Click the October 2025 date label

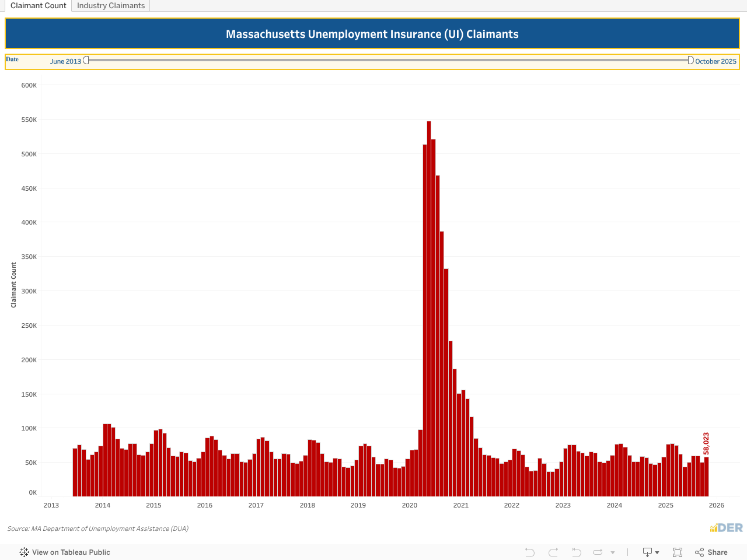715,61
